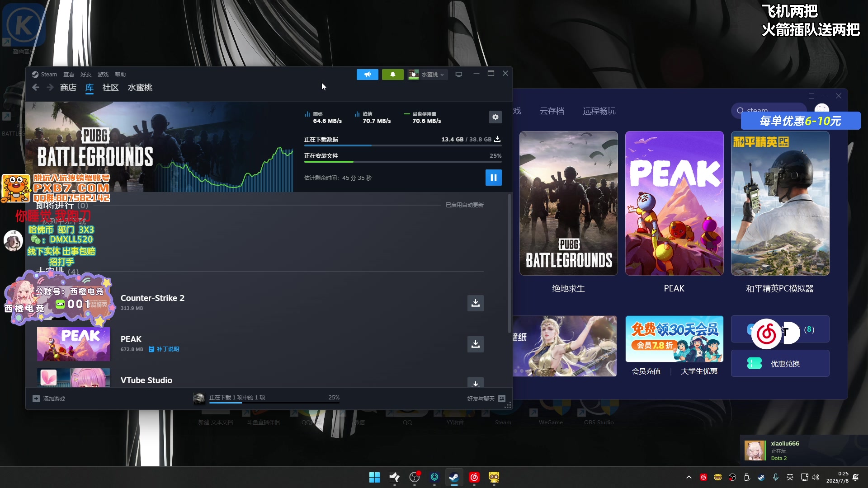
Task: Select Counter-Strike 2 title
Action: point(152,298)
